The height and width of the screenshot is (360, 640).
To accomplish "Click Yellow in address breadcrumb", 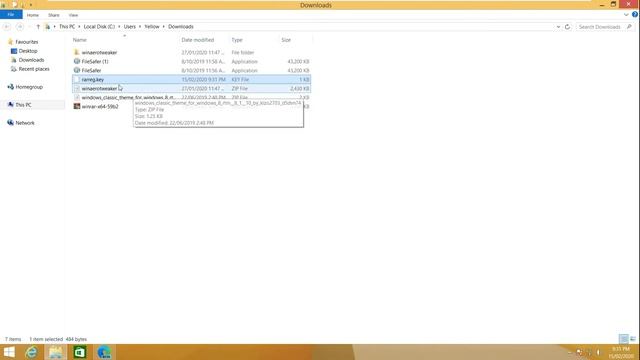I will (x=152, y=27).
